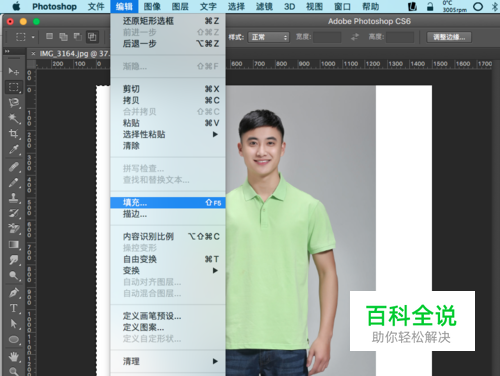Open the 图像 menu

tap(152, 6)
